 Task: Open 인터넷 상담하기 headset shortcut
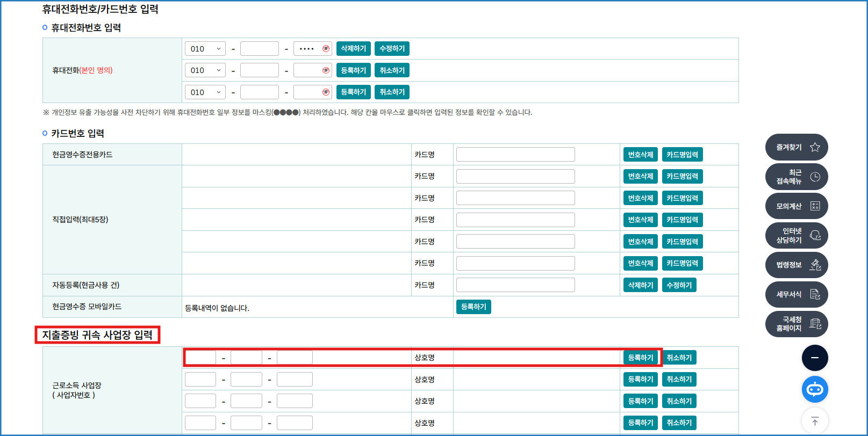(797, 236)
